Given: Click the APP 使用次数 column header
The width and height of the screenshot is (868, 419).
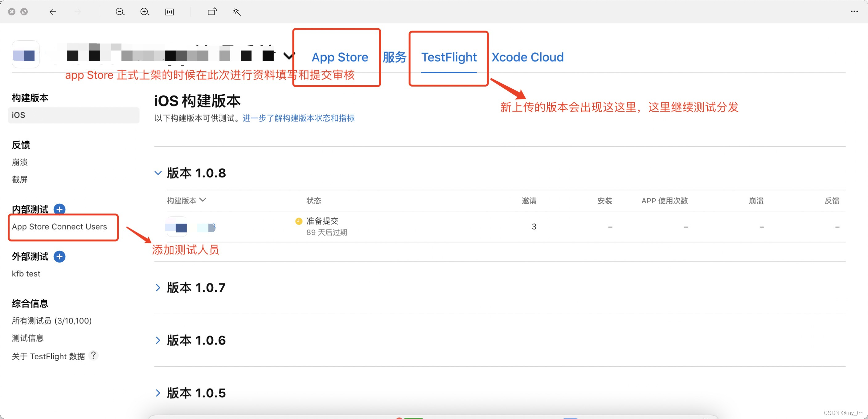Looking at the screenshot, I should [x=665, y=201].
